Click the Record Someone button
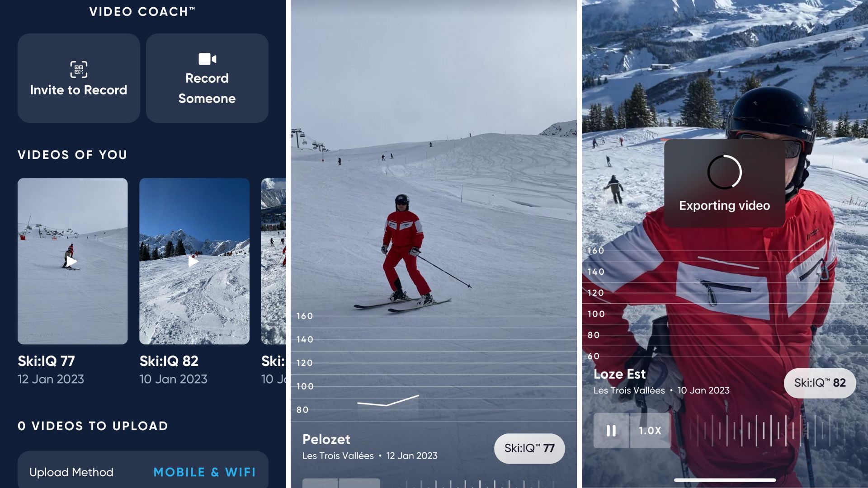This screenshot has width=868, height=488. [207, 78]
